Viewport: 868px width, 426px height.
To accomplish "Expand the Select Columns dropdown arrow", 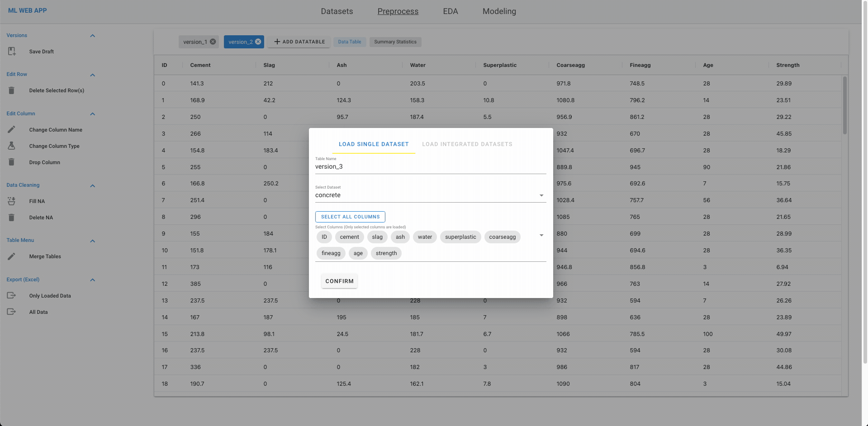I will click(x=541, y=235).
